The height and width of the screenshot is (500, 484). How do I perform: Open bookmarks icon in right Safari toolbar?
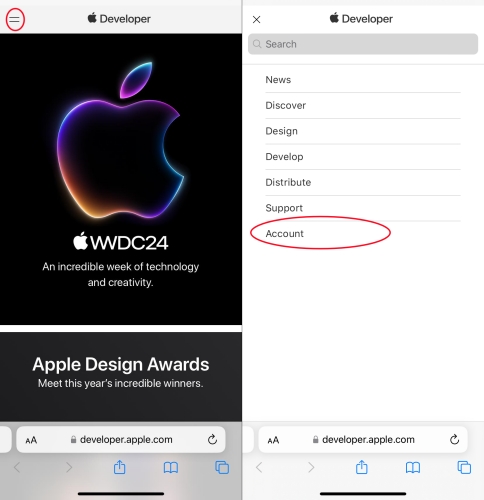pos(413,468)
